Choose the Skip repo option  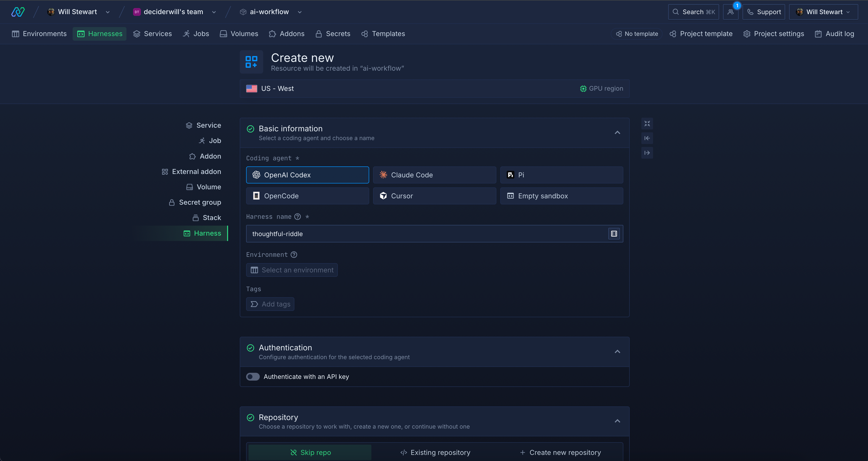[x=310, y=452]
